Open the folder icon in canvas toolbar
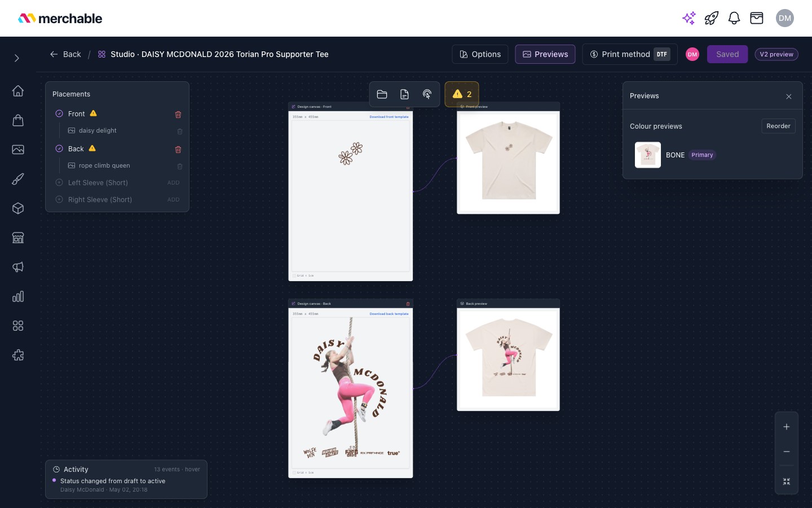 click(382, 94)
